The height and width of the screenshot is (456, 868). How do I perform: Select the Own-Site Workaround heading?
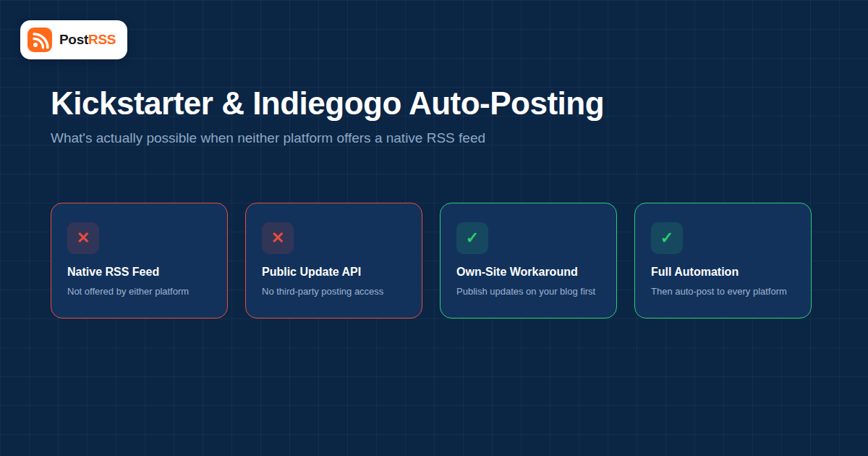(517, 272)
